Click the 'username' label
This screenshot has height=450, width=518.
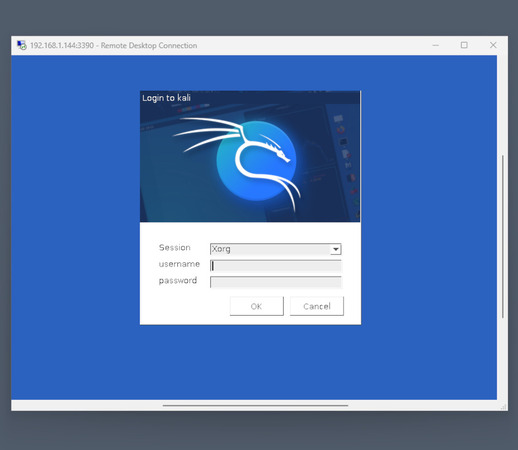[179, 264]
